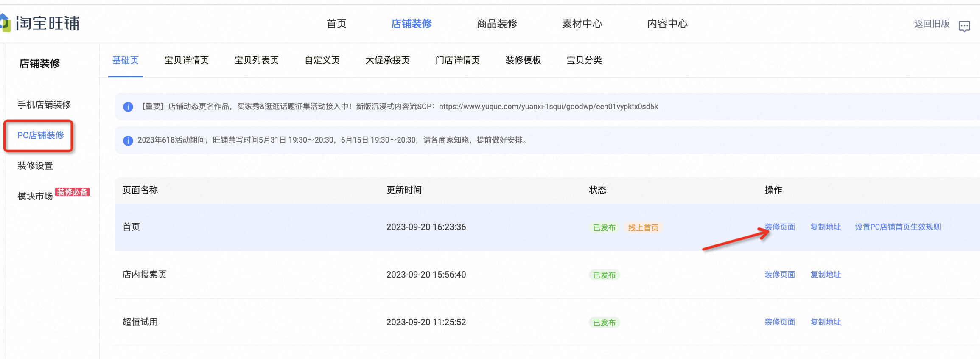The width and height of the screenshot is (980, 359).
Task: Open 内容中心 in the top navigation
Action: point(667,24)
